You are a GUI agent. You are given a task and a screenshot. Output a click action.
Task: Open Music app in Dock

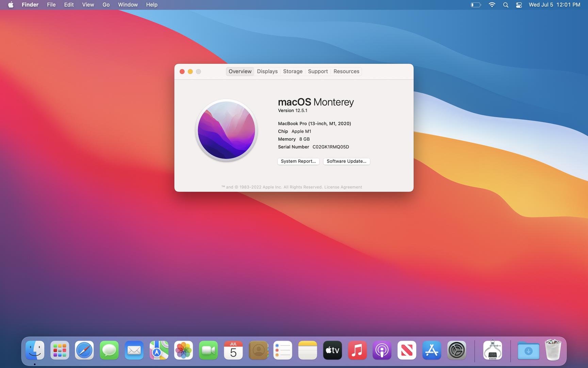pyautogui.click(x=357, y=350)
